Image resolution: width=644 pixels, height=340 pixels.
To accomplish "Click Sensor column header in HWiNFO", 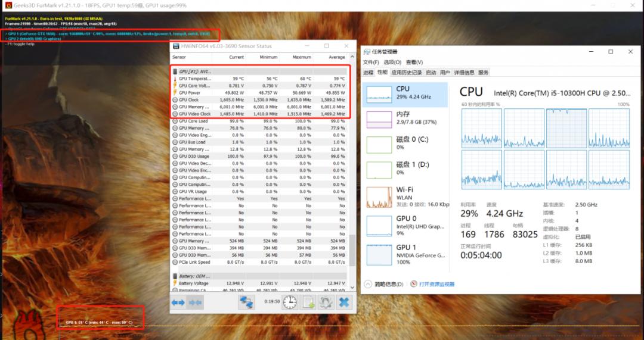I will (191, 57).
